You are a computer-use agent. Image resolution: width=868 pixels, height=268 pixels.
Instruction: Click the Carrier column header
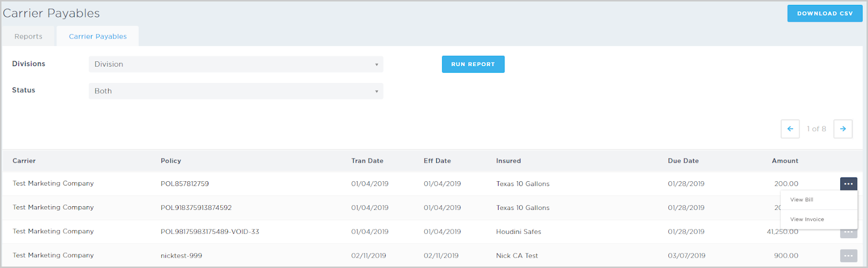coord(24,161)
